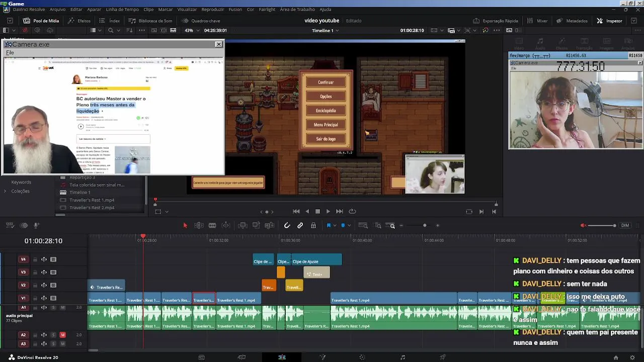Solo audio track A2
644x362 pixels.
click(53, 335)
